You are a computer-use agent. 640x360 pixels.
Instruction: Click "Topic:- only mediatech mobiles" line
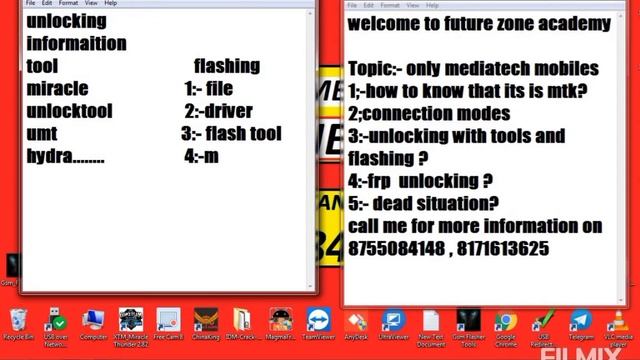pos(473,68)
